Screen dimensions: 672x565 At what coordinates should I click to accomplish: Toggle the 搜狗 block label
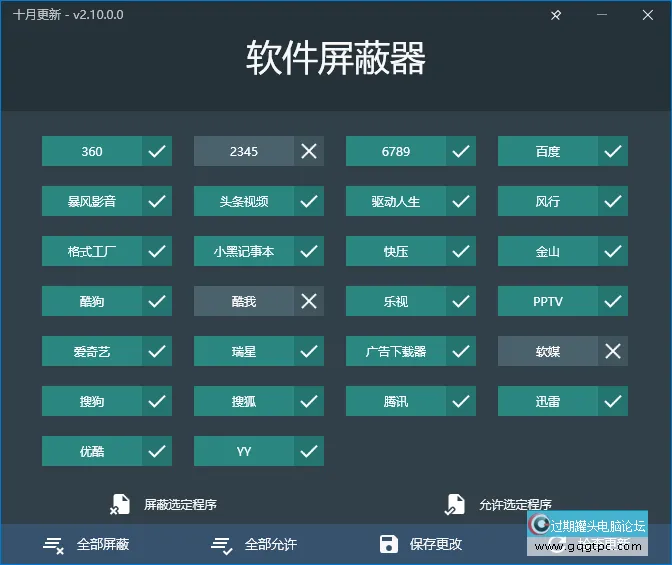(92, 401)
